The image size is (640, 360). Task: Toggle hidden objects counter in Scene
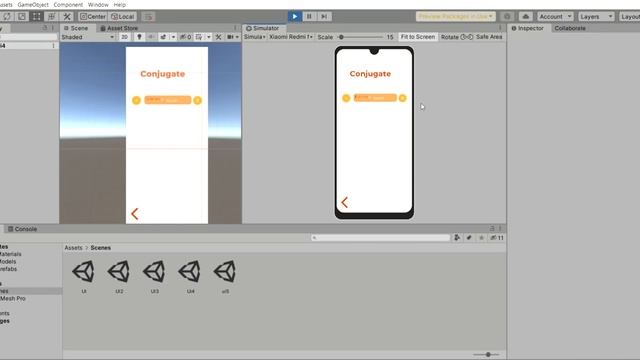pos(186,37)
